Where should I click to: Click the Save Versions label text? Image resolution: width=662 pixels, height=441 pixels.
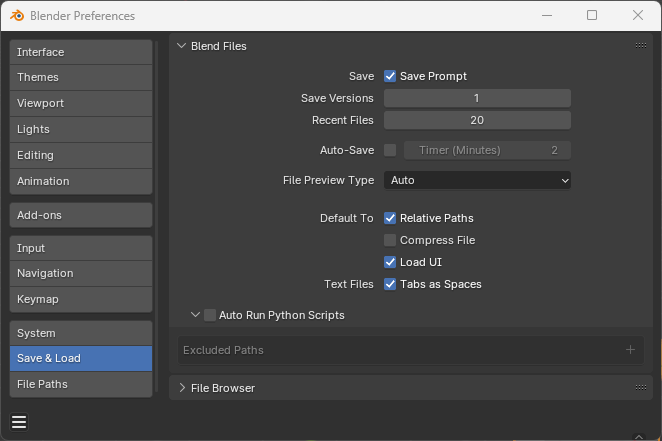(337, 98)
